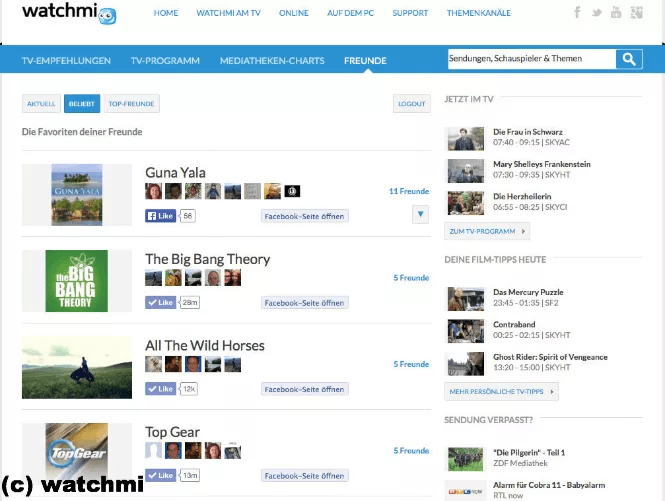
Task: Open the 5 Freunde link for All The Wild Horses
Action: [x=411, y=364]
